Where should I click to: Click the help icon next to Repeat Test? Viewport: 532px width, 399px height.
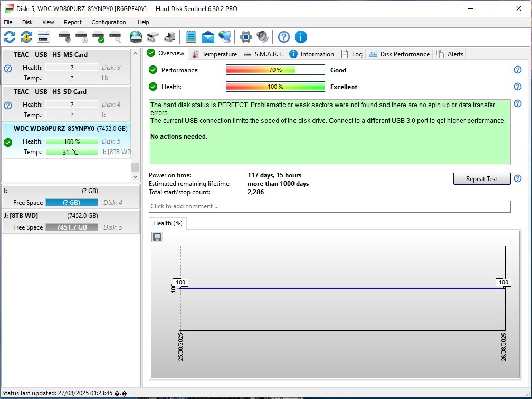pyautogui.click(x=518, y=178)
